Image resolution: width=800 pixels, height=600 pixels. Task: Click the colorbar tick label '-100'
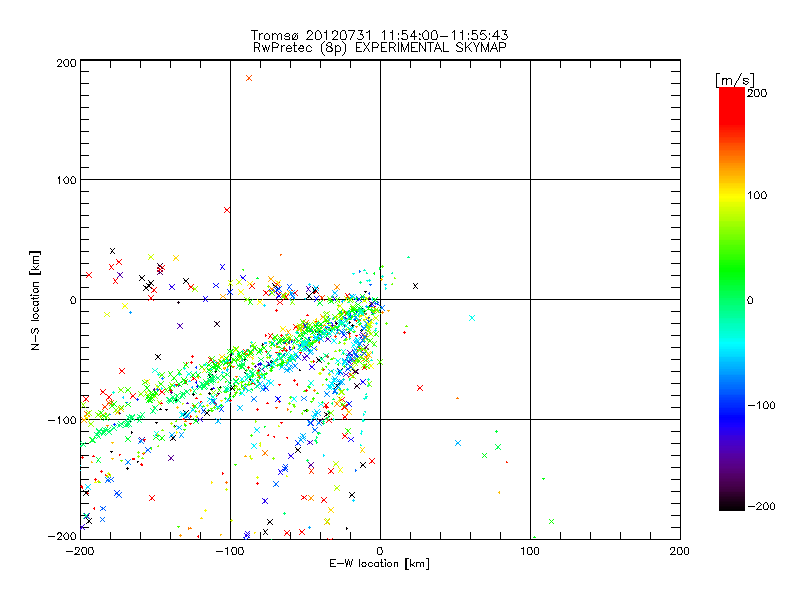tap(761, 405)
